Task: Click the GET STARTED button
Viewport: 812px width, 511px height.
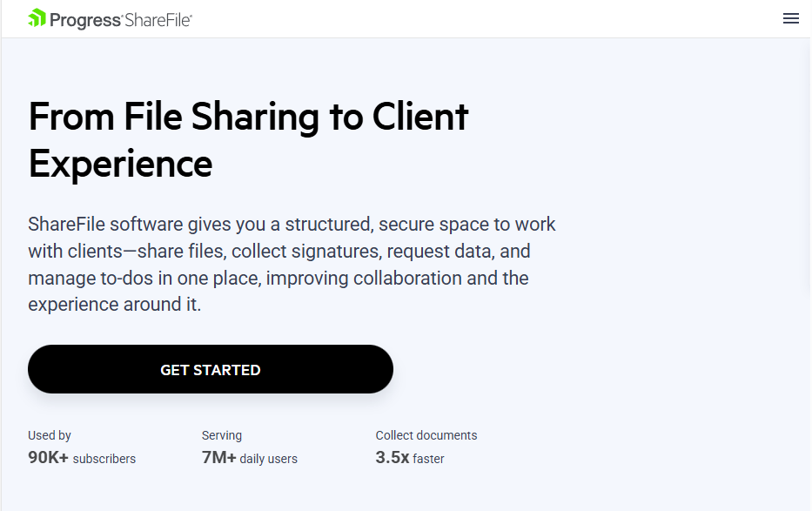Action: pyautogui.click(x=210, y=368)
